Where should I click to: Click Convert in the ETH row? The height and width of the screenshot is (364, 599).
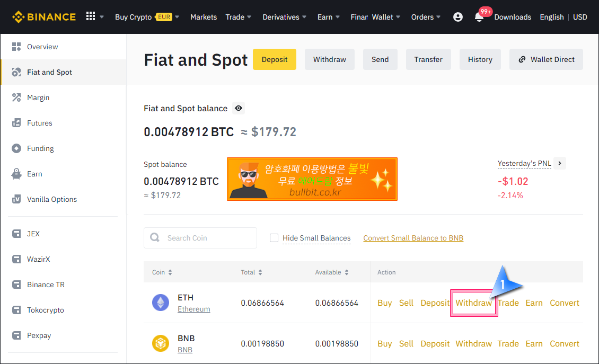tap(564, 303)
